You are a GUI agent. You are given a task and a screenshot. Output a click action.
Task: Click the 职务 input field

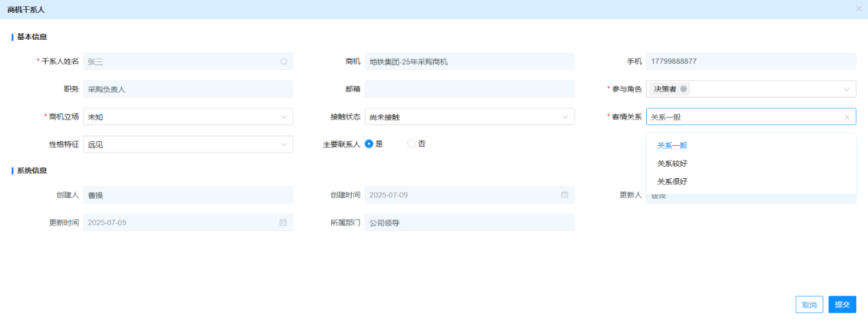click(188, 89)
